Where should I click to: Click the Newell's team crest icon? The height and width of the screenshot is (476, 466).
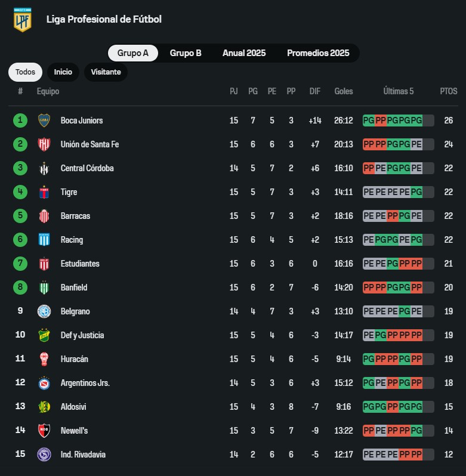click(44, 431)
